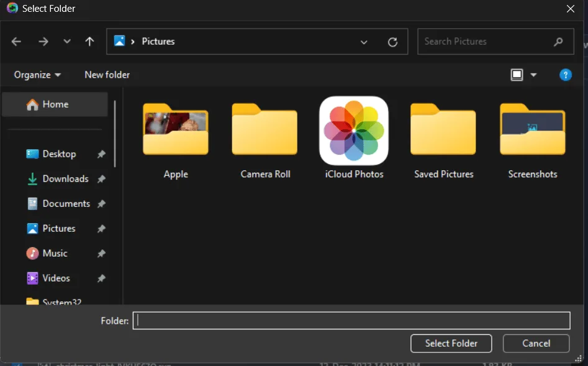The width and height of the screenshot is (588, 366).
Task: Cancel the folder selection dialog
Action: 536,344
